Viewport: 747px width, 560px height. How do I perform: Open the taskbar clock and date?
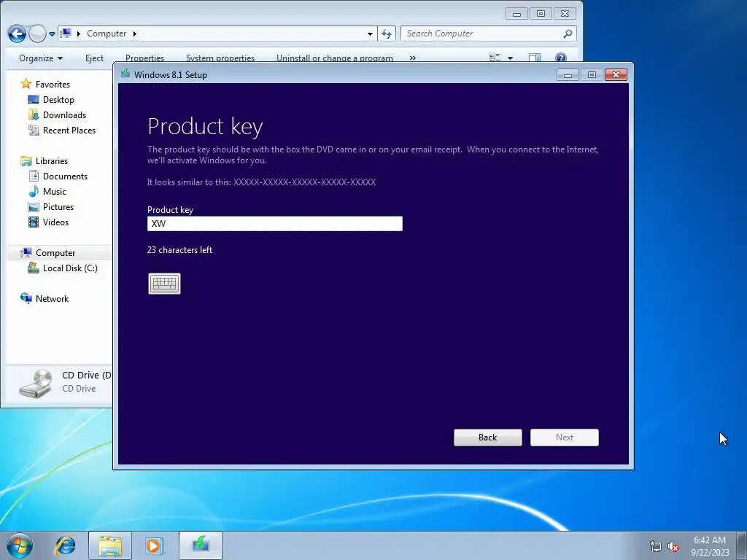pyautogui.click(x=710, y=546)
